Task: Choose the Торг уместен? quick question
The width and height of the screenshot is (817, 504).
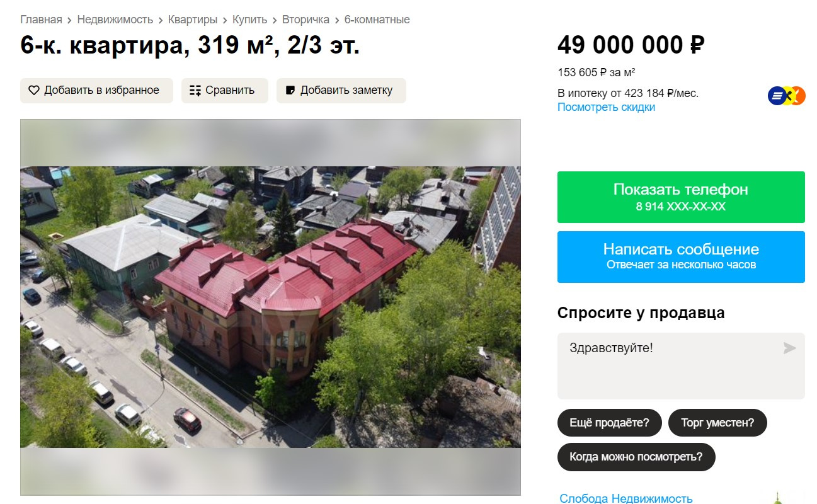Action: (717, 423)
